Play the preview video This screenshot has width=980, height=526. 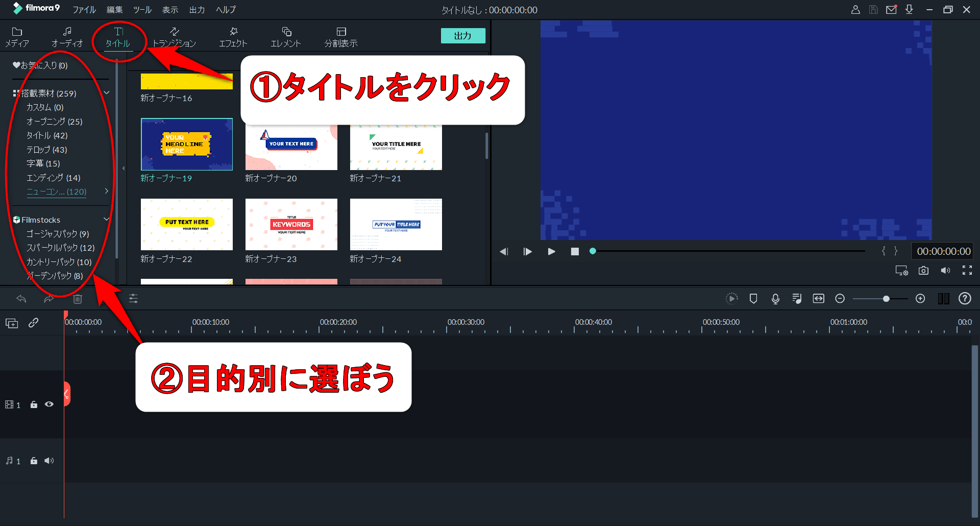551,251
